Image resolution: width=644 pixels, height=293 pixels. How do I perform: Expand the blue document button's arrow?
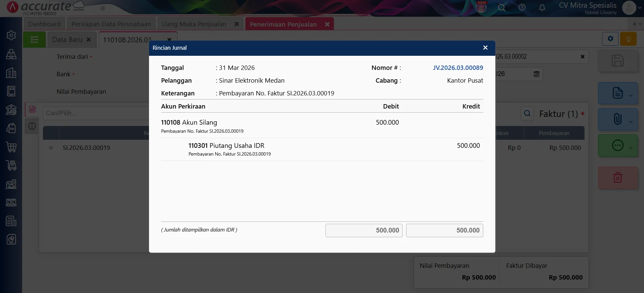click(x=631, y=95)
